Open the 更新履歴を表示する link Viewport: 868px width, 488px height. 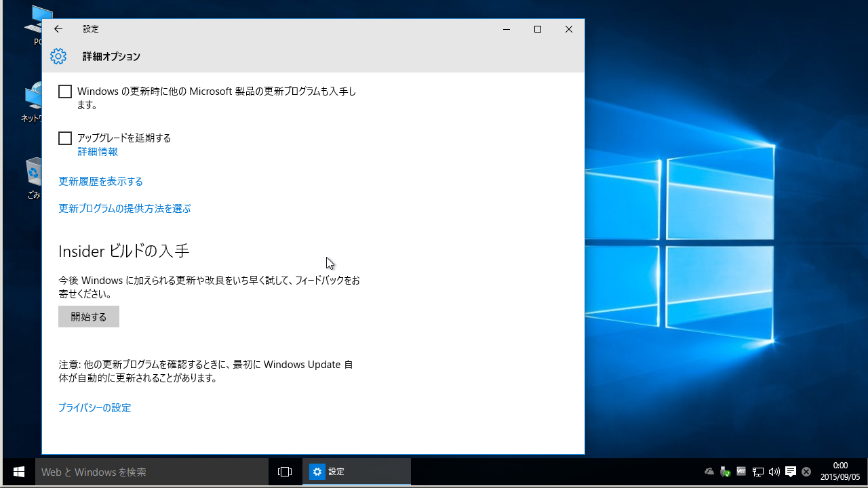tap(100, 182)
